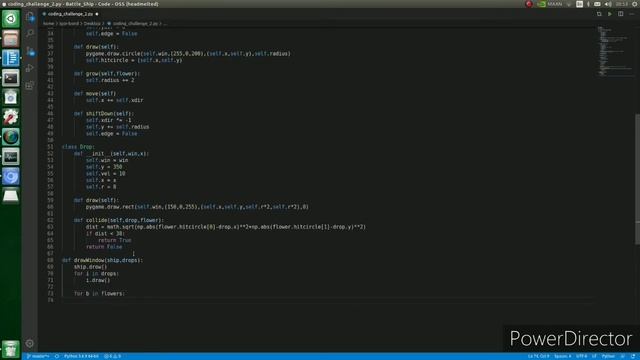Screen dimensions: 640x360
Task: Open the editor More Actions ellipsis
Action: click(631, 14)
